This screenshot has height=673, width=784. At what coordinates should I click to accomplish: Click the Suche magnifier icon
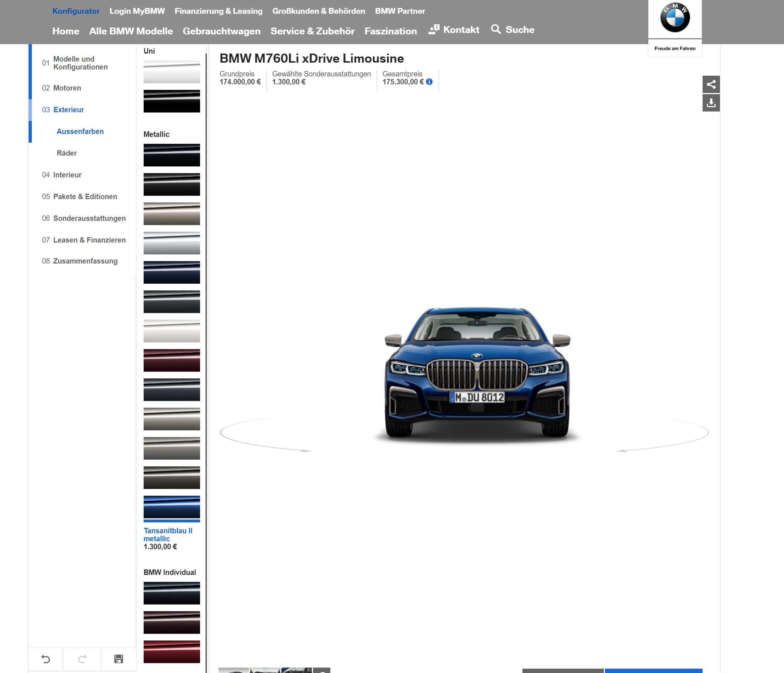click(496, 29)
